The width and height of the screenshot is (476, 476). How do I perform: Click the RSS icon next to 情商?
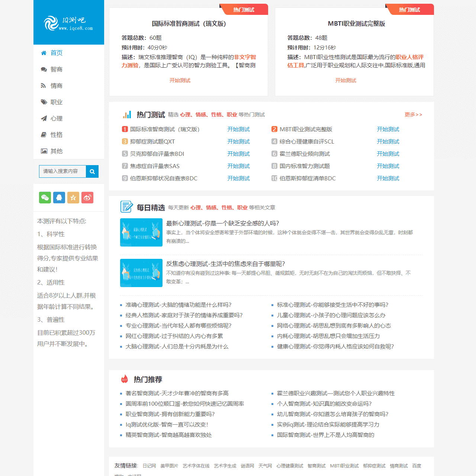tap(44, 86)
